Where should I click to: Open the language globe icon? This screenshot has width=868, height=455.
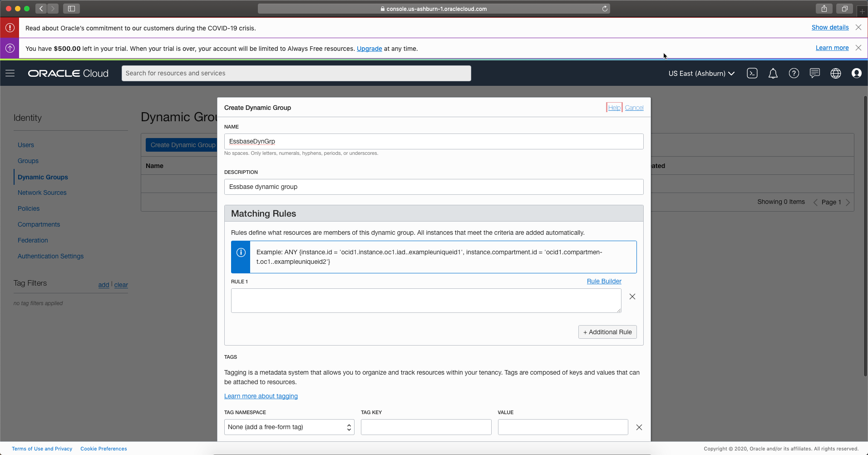click(x=835, y=73)
